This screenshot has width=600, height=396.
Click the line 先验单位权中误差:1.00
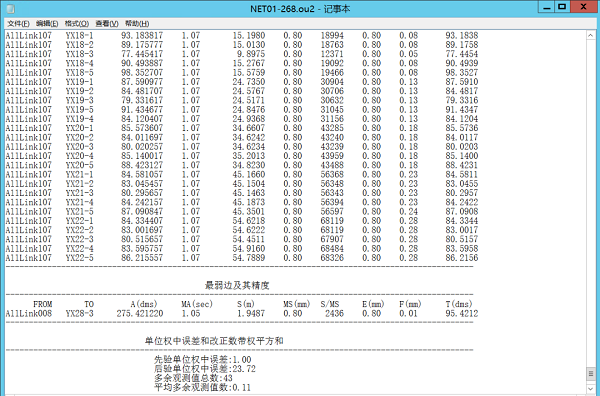pos(202,360)
